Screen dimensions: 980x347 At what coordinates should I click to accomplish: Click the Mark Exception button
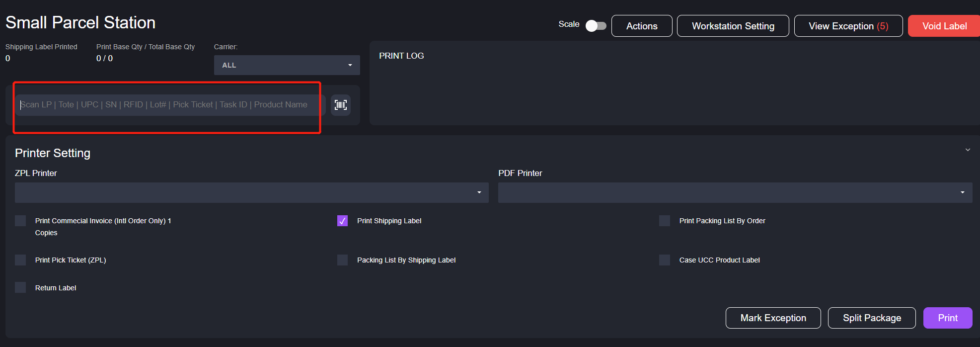[773, 318]
